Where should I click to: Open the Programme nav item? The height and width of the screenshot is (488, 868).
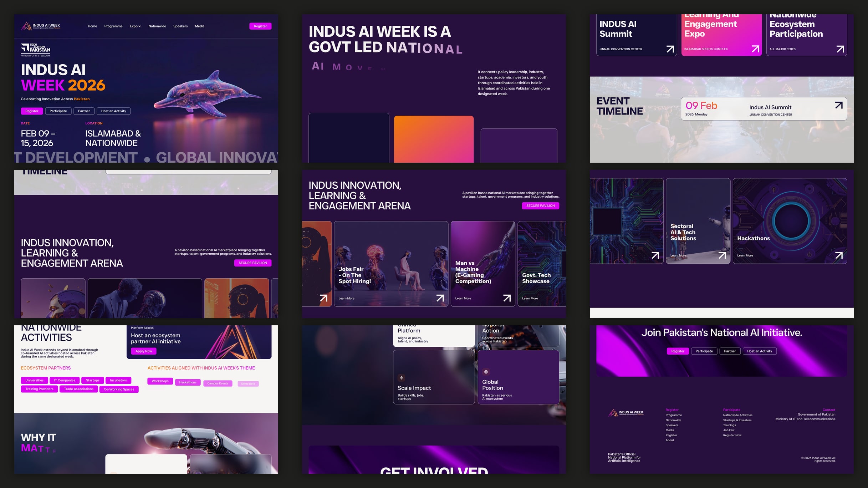coord(113,26)
